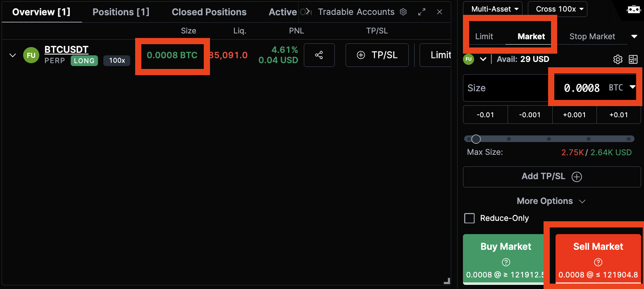Image resolution: width=644 pixels, height=289 pixels.
Task: Enable the Reduce-Only checkbox
Action: tap(469, 218)
